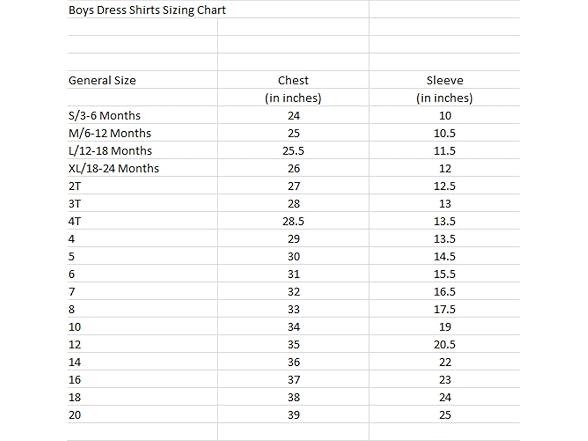Select the size 20 row label
The image size is (588, 441).
[x=74, y=415]
